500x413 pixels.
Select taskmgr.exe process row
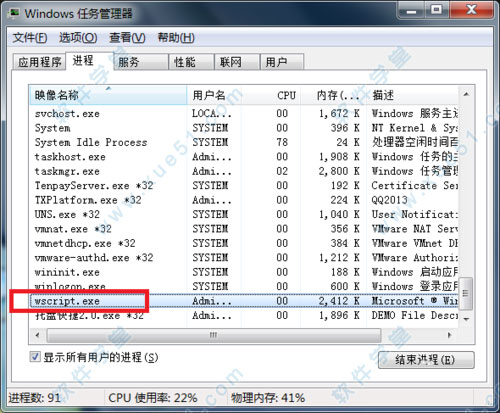pos(244,171)
